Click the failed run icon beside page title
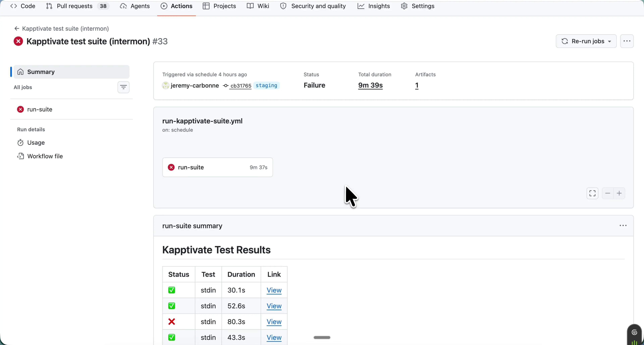Screen dimensions: 644x345 tap(18, 41)
